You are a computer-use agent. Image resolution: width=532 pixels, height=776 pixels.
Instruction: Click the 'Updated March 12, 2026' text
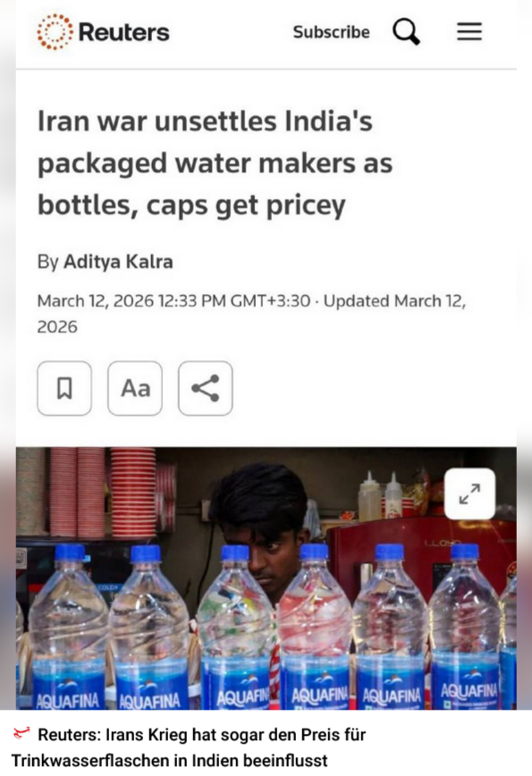coord(251,314)
